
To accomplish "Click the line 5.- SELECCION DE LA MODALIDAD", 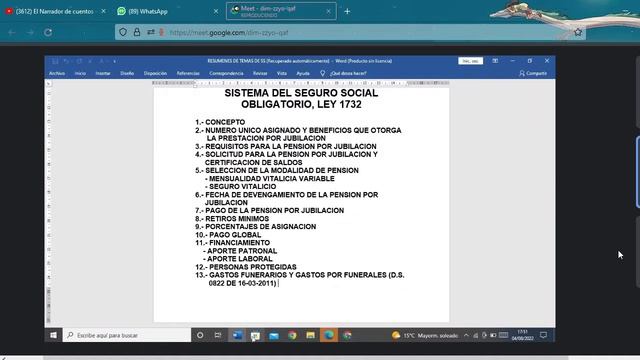I will tap(277, 170).
